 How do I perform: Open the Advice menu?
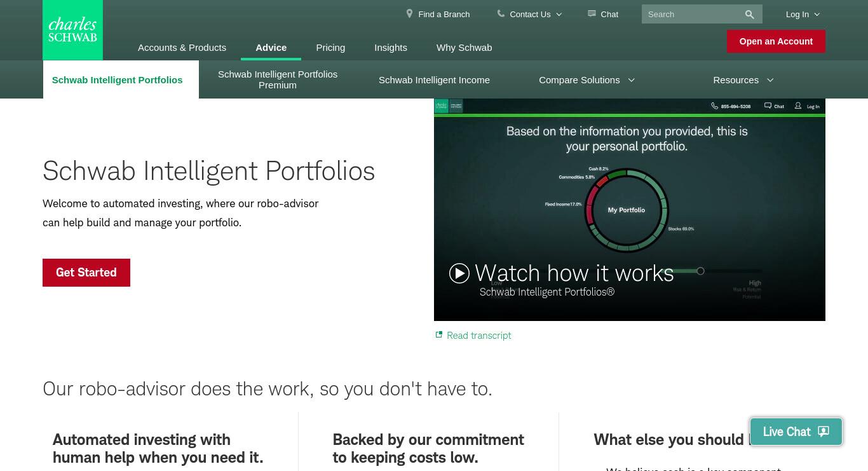tap(271, 48)
